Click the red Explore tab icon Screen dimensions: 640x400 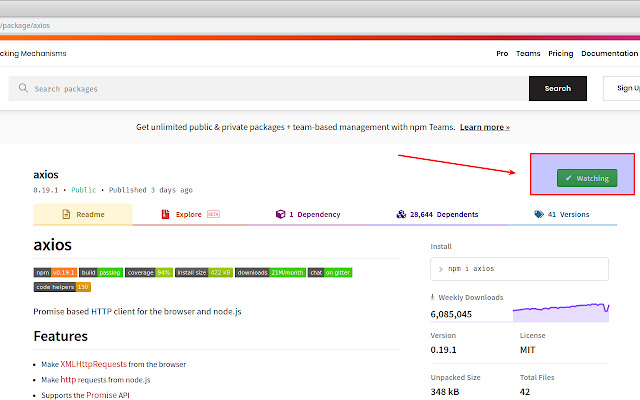point(165,214)
